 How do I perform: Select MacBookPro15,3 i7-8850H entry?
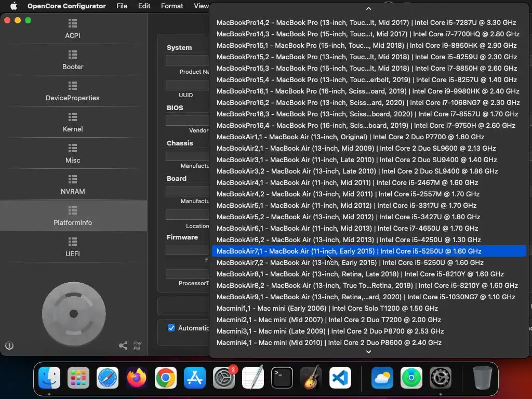coord(369,68)
